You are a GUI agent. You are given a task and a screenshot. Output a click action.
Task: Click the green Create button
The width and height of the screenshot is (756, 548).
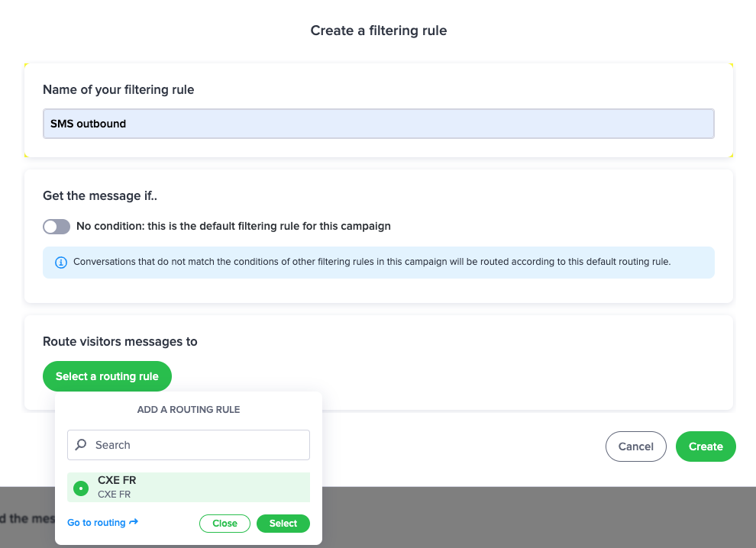click(706, 446)
